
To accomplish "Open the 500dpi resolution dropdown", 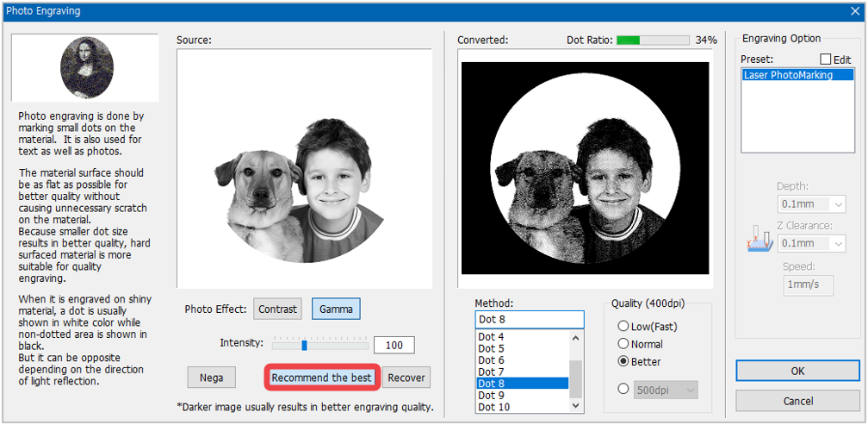I will click(x=666, y=391).
